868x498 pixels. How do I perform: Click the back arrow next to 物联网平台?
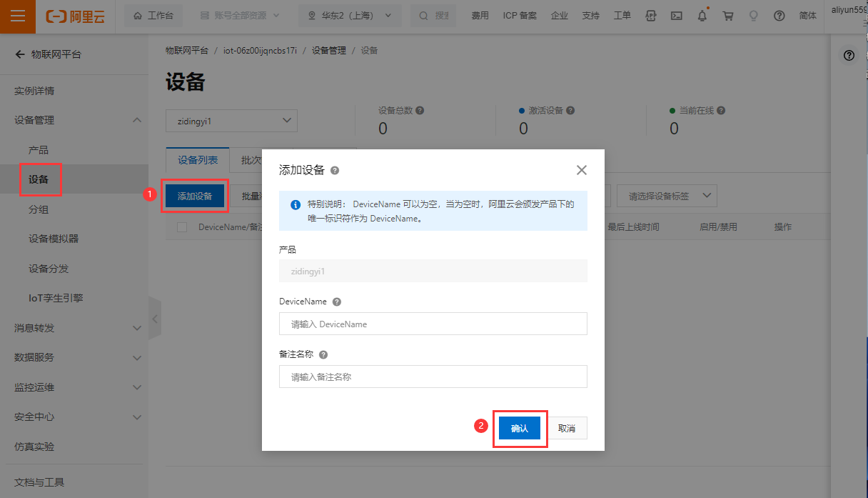[x=20, y=54]
